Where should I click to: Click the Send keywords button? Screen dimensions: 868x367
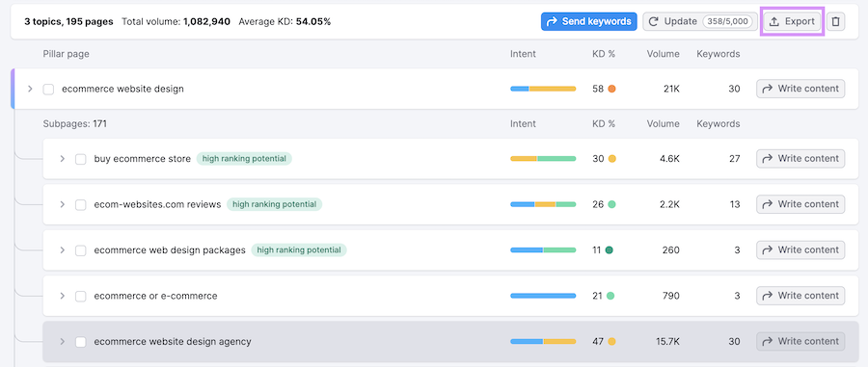(x=589, y=21)
